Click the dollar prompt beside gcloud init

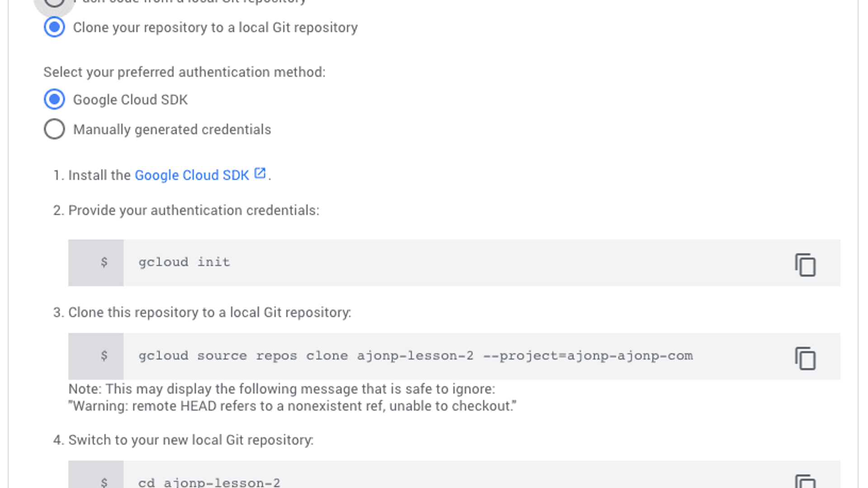click(x=104, y=262)
